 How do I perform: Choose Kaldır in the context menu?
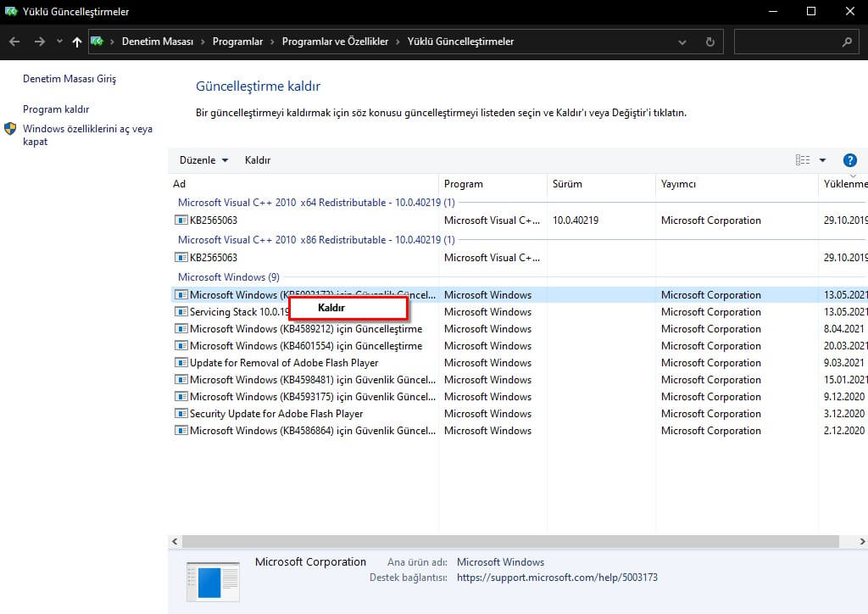[331, 308]
